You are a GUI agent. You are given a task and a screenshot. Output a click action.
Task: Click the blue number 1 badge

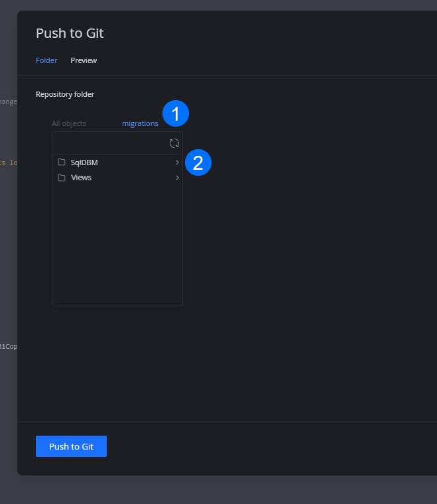(176, 114)
